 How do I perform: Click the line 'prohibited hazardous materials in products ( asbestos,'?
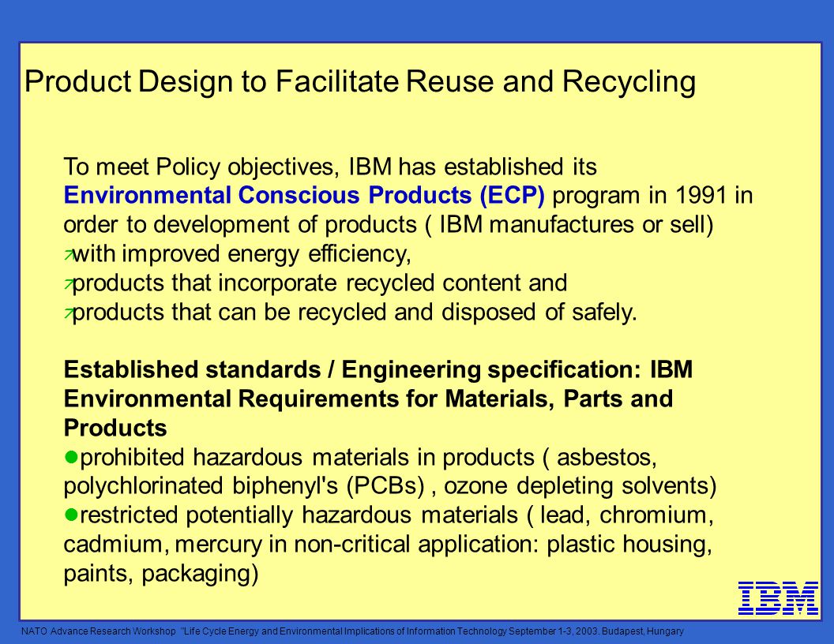[369, 457]
